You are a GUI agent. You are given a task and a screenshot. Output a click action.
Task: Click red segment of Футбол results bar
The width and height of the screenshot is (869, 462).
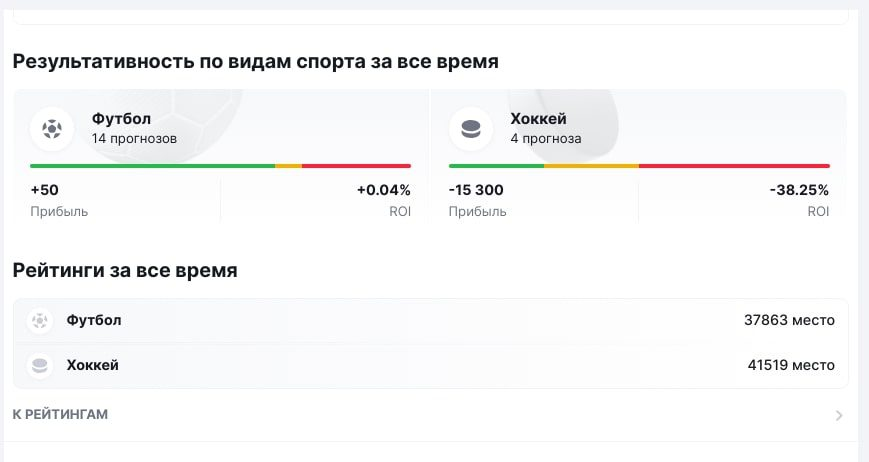(x=356, y=166)
